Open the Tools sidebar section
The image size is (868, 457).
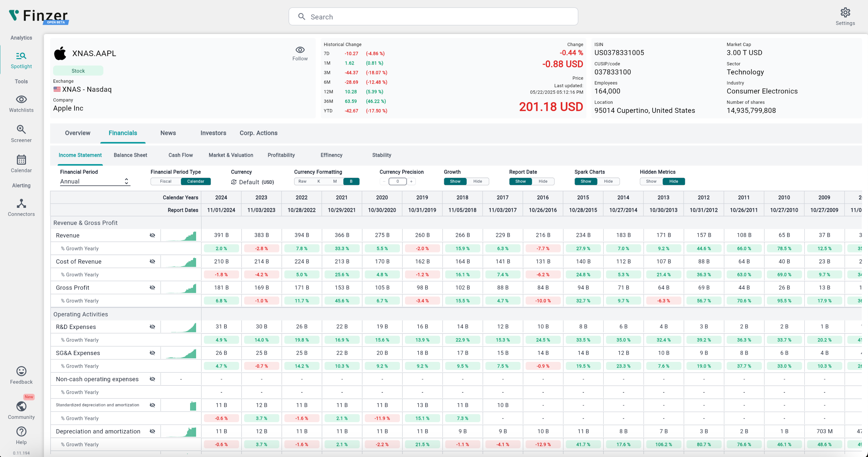click(x=21, y=81)
